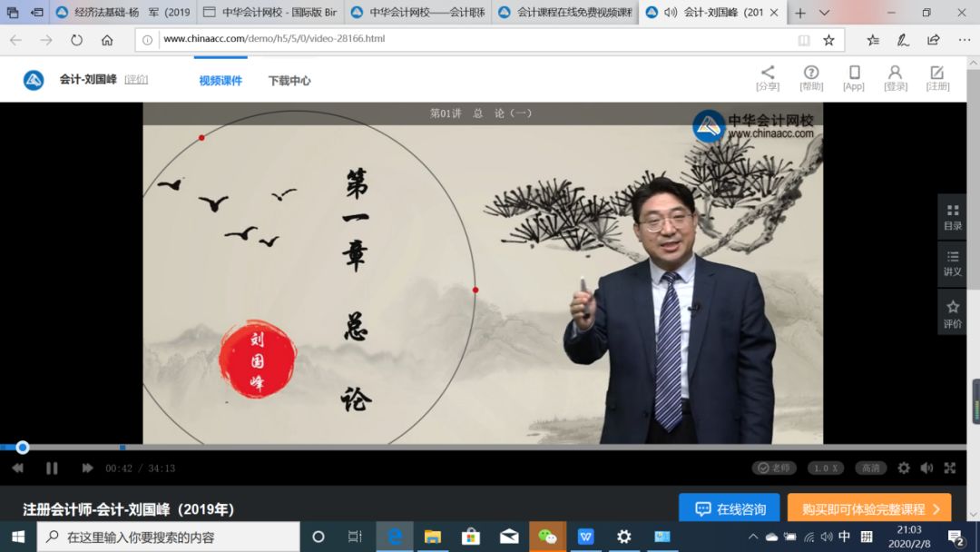The width and height of the screenshot is (980, 552).
Task: Open Mail app from taskbar
Action: pyautogui.click(x=509, y=537)
